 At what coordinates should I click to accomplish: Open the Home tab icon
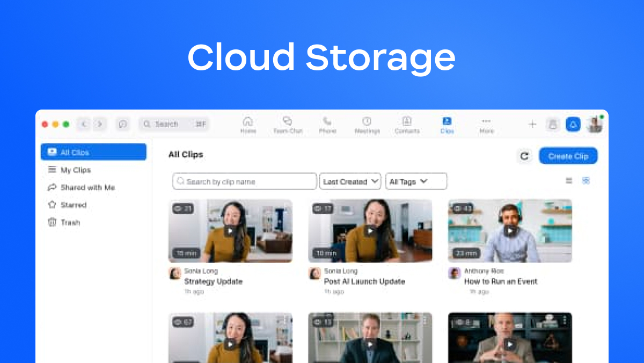click(x=248, y=125)
